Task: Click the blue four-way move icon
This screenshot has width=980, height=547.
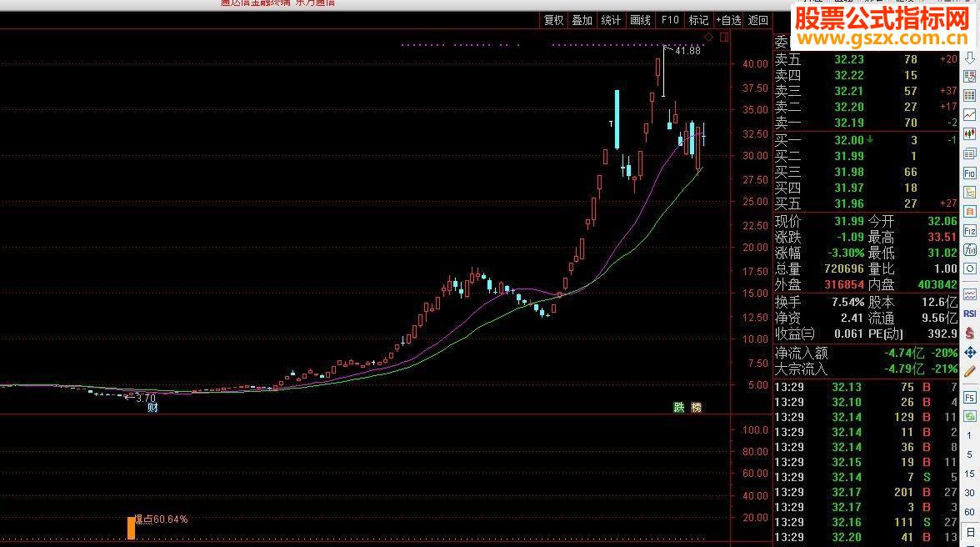Action: point(969,353)
